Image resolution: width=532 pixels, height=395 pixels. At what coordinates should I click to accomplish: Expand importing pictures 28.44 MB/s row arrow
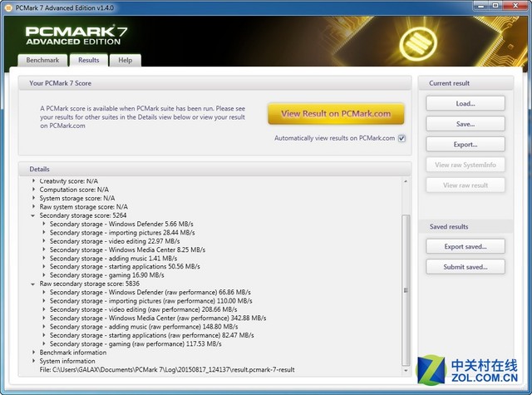point(44,232)
